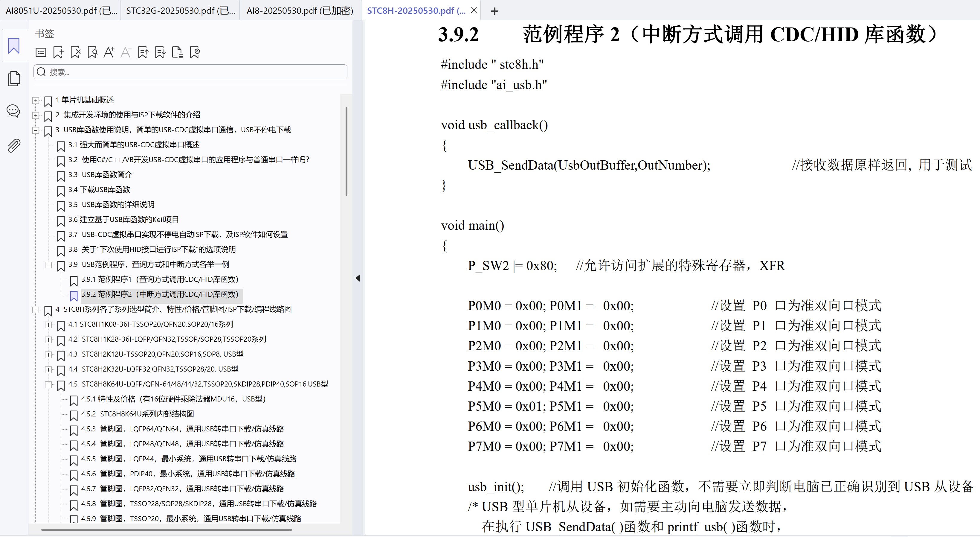Click bookmark icon of section 3.5
Screen dimensions: 980x537
click(x=60, y=206)
